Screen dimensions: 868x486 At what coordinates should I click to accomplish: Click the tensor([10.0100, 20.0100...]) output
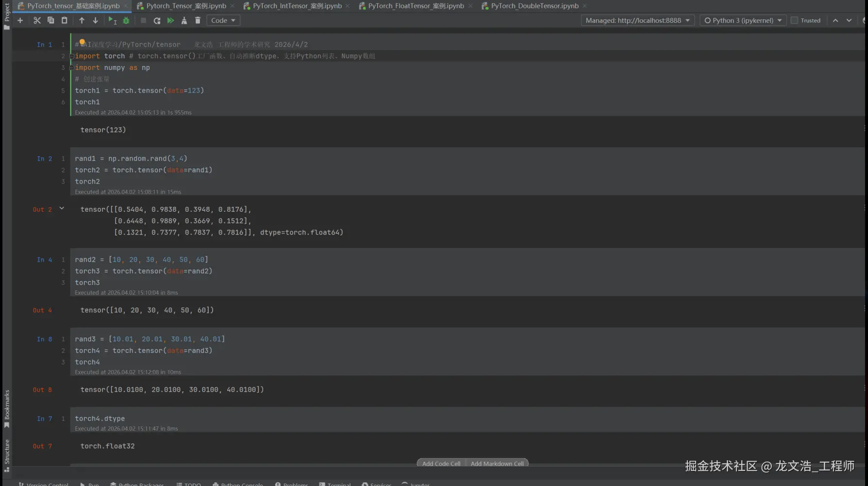pos(172,390)
